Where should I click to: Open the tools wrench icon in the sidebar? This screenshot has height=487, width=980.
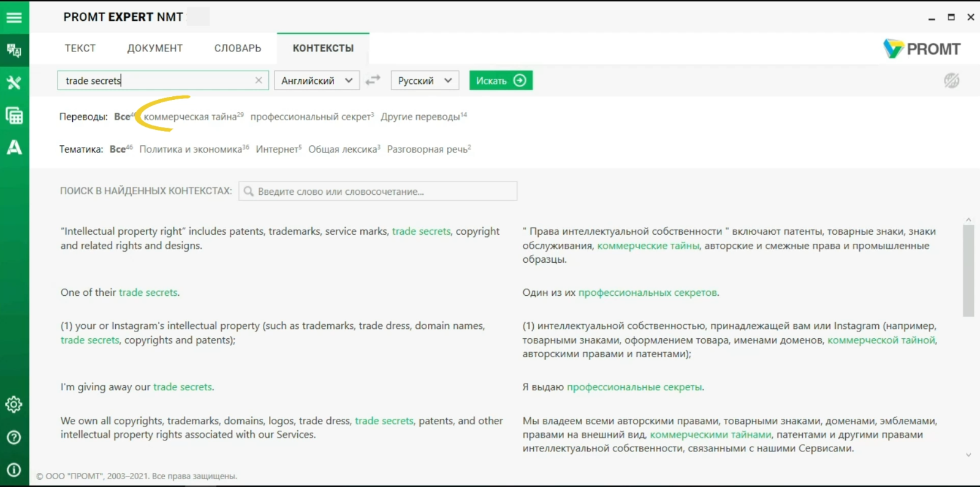pyautogui.click(x=14, y=83)
